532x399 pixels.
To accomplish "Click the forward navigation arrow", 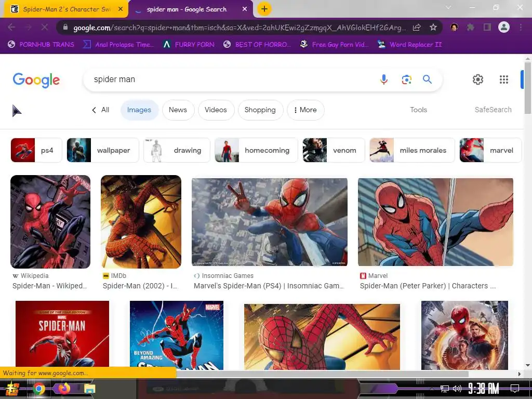I will coord(28,27).
